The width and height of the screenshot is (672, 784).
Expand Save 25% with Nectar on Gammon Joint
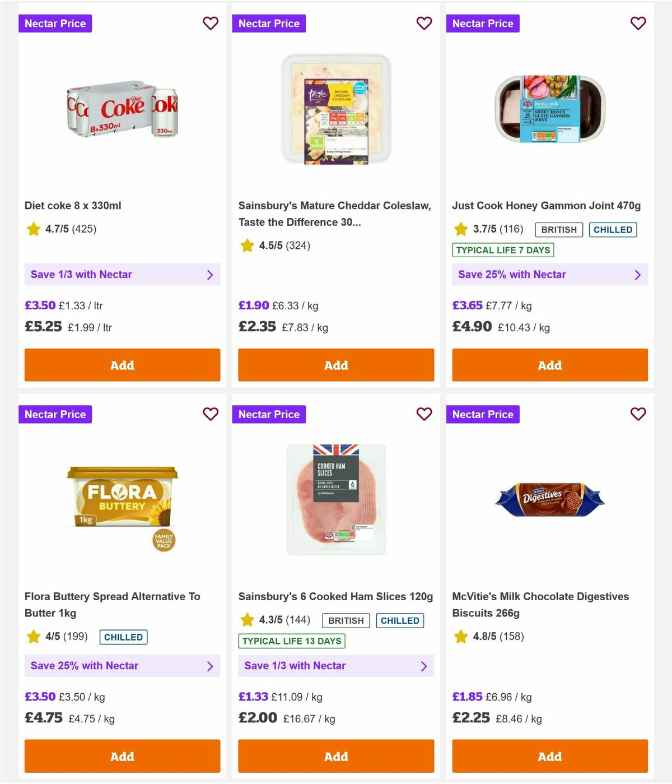(549, 275)
